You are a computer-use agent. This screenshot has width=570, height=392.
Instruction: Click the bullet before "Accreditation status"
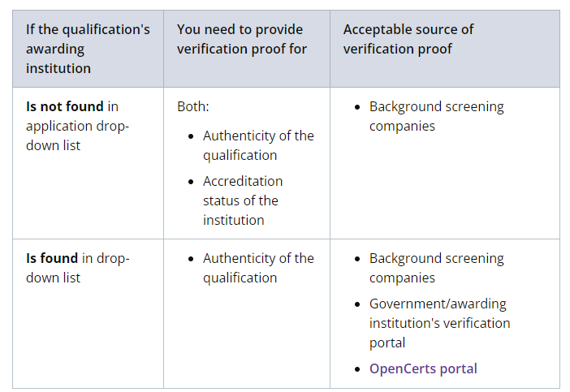tap(192, 182)
